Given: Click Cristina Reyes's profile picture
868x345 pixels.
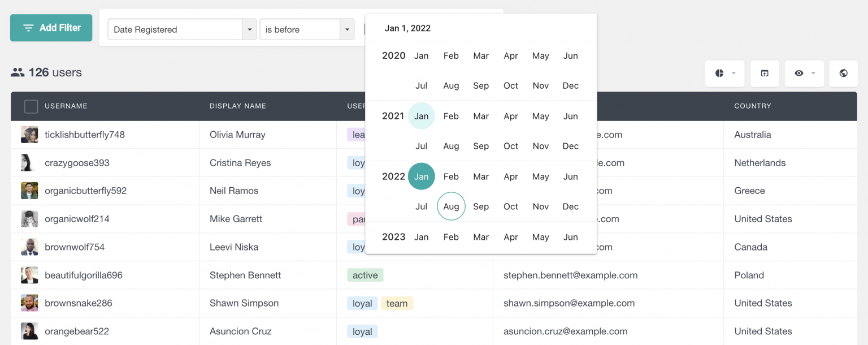Looking at the screenshot, I should pyautogui.click(x=29, y=162).
